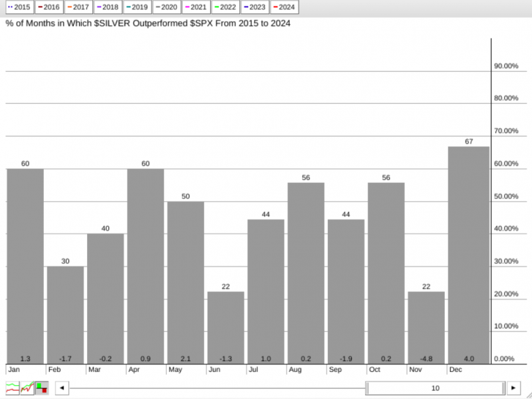Click the February bar labeled 30
This screenshot has width=532, height=399.
(x=65, y=315)
